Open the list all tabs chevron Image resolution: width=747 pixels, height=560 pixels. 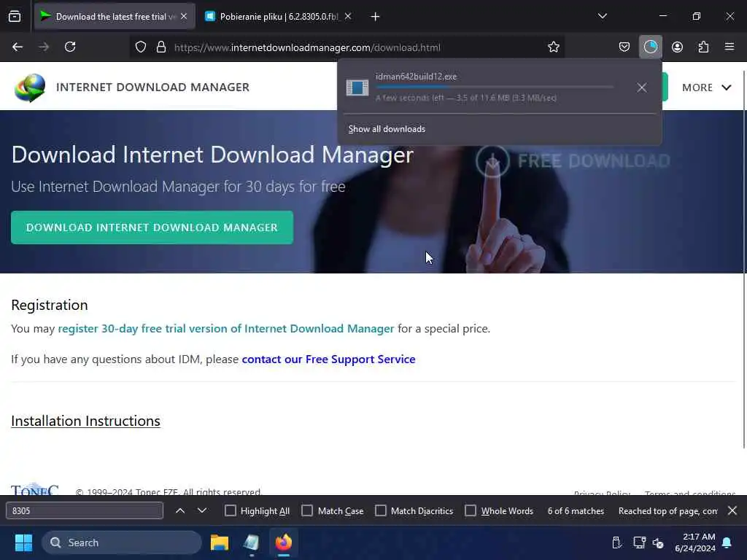pyautogui.click(x=602, y=16)
